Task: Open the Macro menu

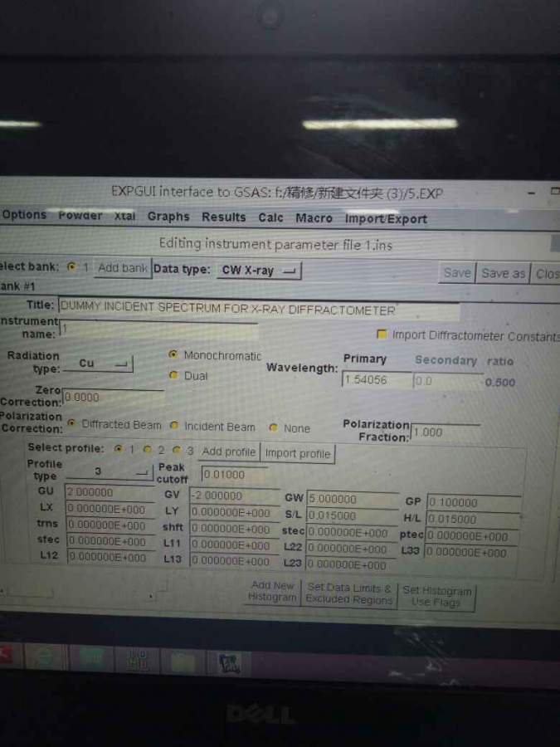Action: click(314, 217)
